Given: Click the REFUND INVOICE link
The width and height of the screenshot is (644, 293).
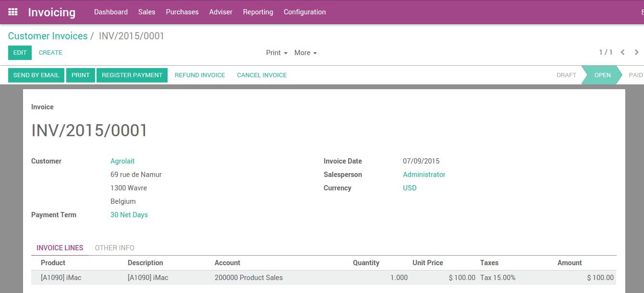Looking at the screenshot, I should point(200,75).
